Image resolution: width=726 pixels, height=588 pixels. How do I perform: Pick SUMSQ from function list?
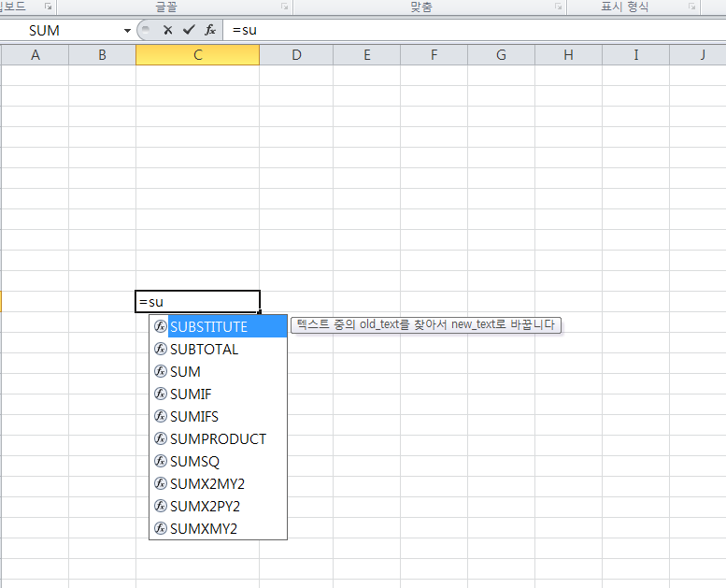click(x=218, y=462)
